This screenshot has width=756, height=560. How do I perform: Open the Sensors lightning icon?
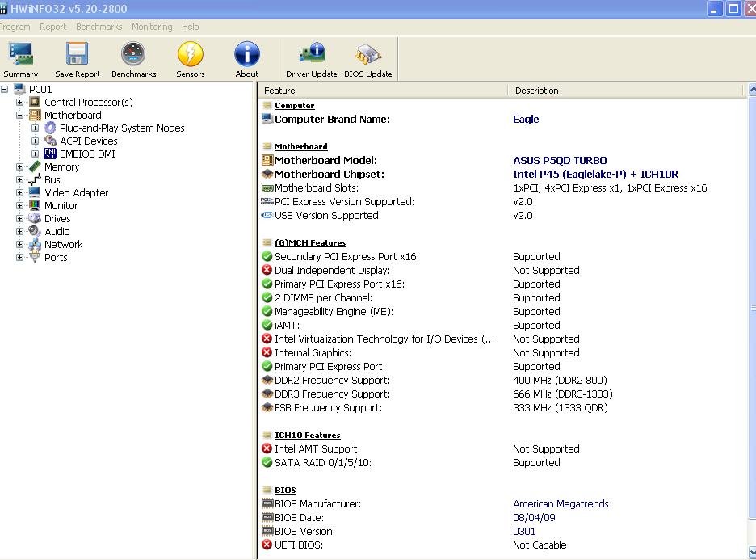click(191, 53)
